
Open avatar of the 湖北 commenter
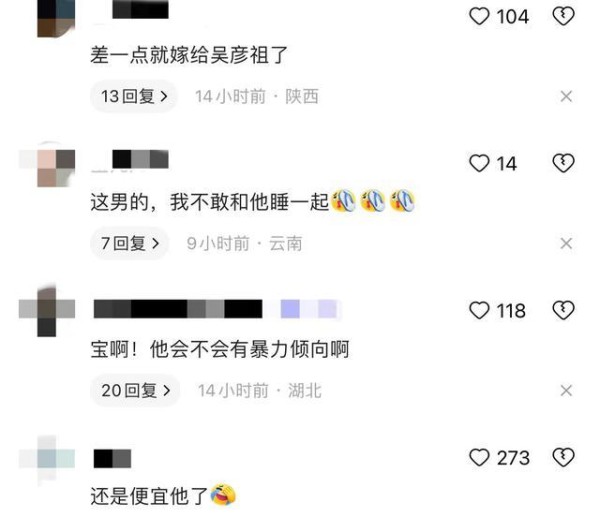(47, 310)
